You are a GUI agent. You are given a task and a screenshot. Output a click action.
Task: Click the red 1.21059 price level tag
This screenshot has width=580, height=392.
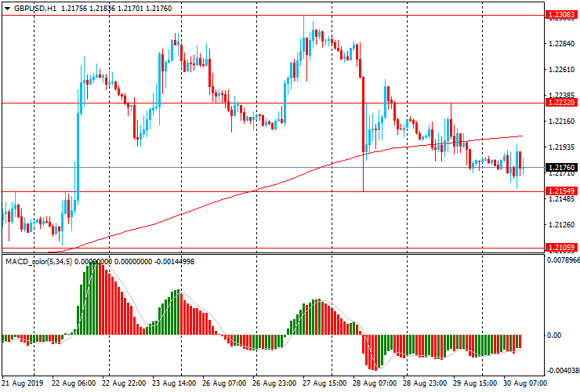[x=563, y=247]
